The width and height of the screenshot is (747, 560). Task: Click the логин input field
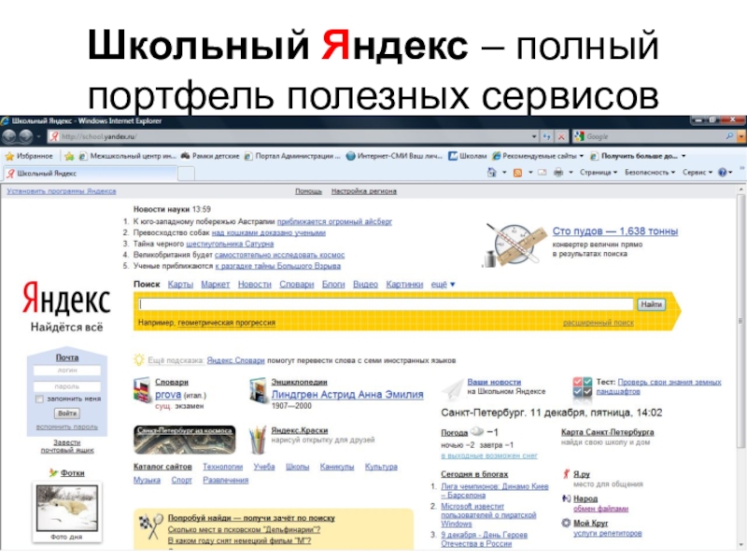(67, 370)
